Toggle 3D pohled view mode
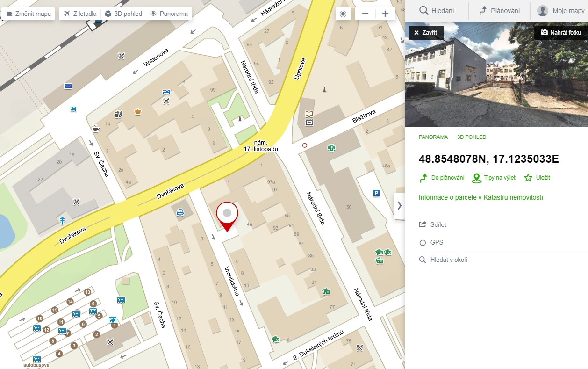588x369 pixels. [123, 14]
